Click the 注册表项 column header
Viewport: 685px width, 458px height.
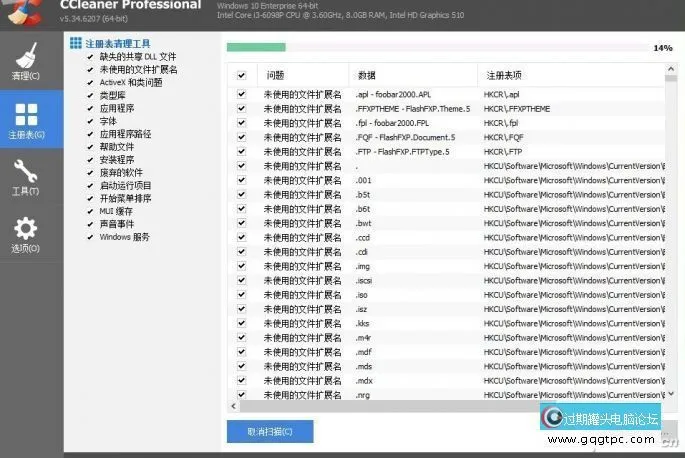504,75
